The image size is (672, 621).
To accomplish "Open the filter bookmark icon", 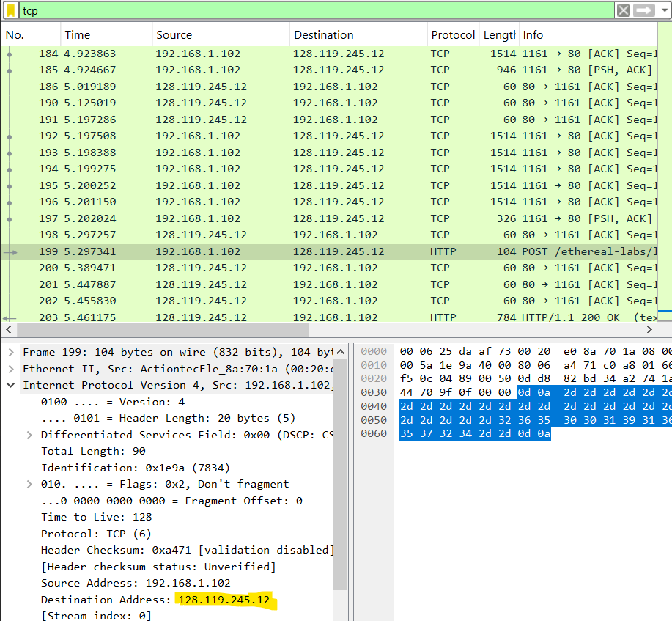I will click(11, 10).
